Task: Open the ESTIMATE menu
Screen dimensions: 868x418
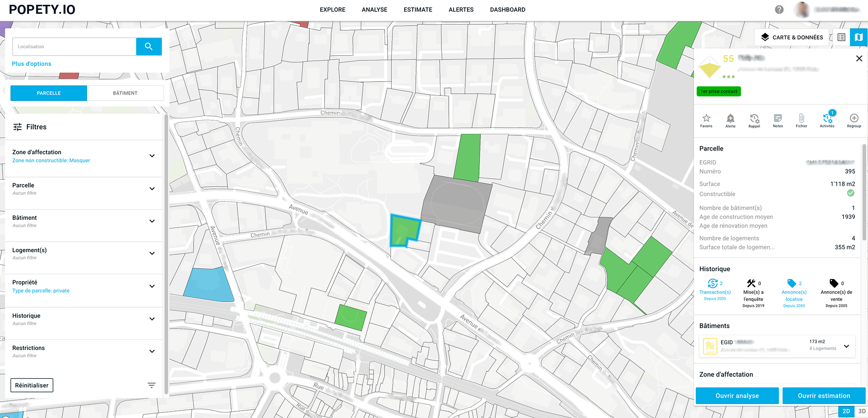Action: click(x=418, y=10)
